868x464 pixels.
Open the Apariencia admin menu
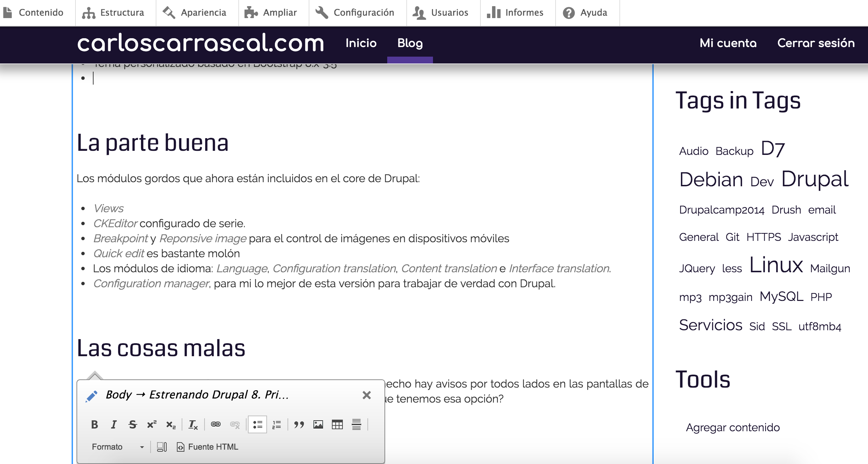point(195,13)
